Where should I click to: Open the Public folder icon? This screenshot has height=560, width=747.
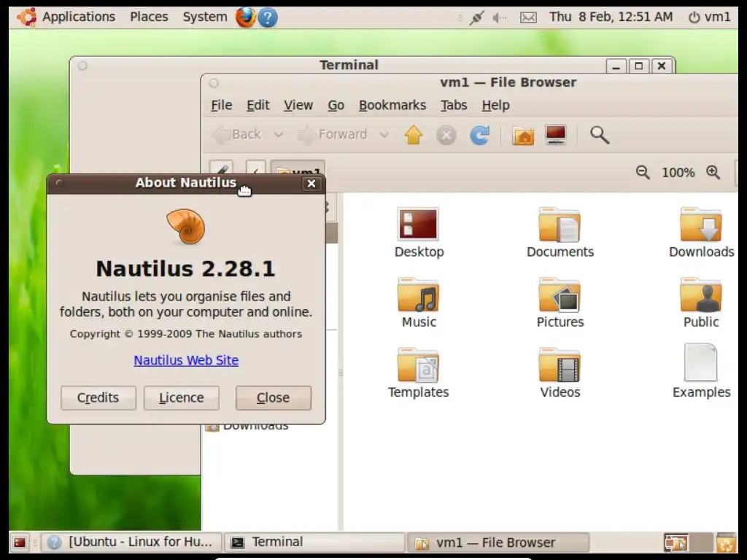tap(701, 295)
